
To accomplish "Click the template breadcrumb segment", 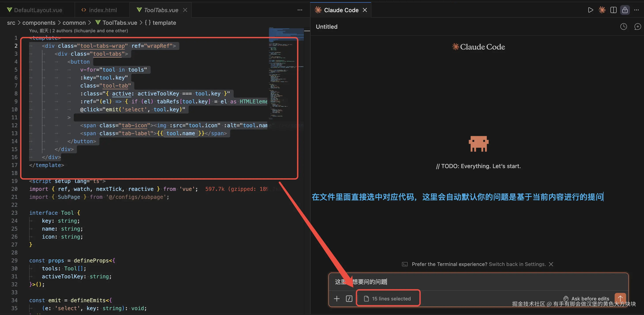I will [x=161, y=23].
